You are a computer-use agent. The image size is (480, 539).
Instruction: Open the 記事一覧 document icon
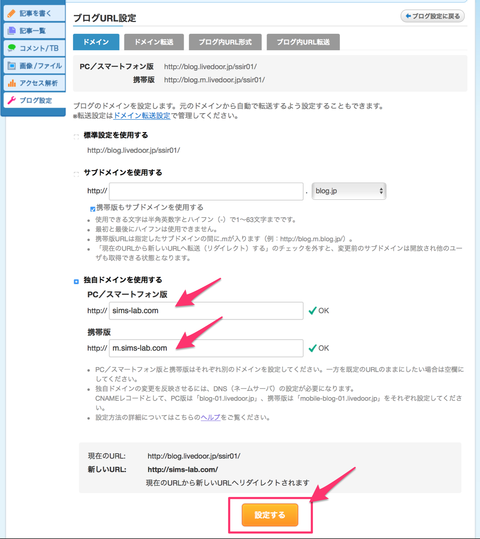(12, 31)
